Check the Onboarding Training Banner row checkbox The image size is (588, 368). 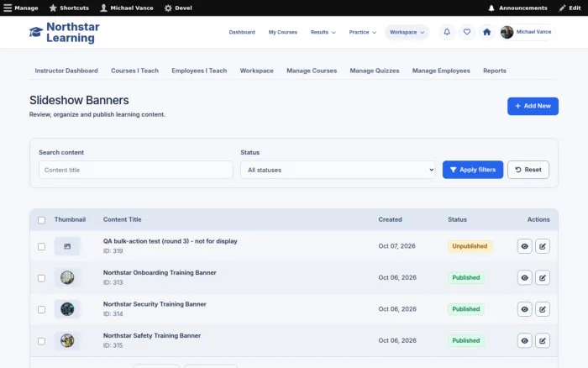pyautogui.click(x=42, y=278)
